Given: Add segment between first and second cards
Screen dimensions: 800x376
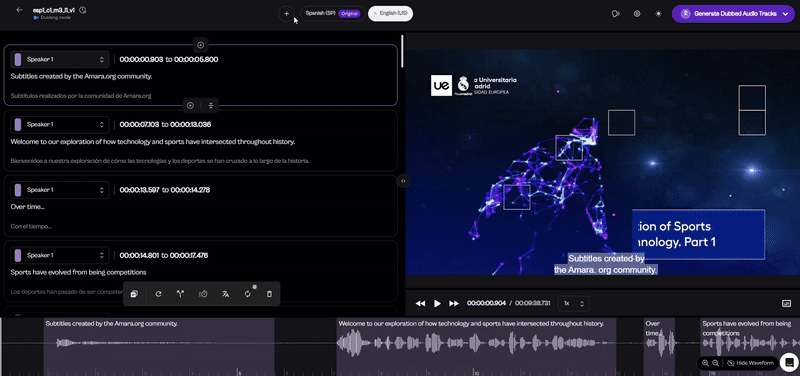Looking at the screenshot, I should 190,106.
